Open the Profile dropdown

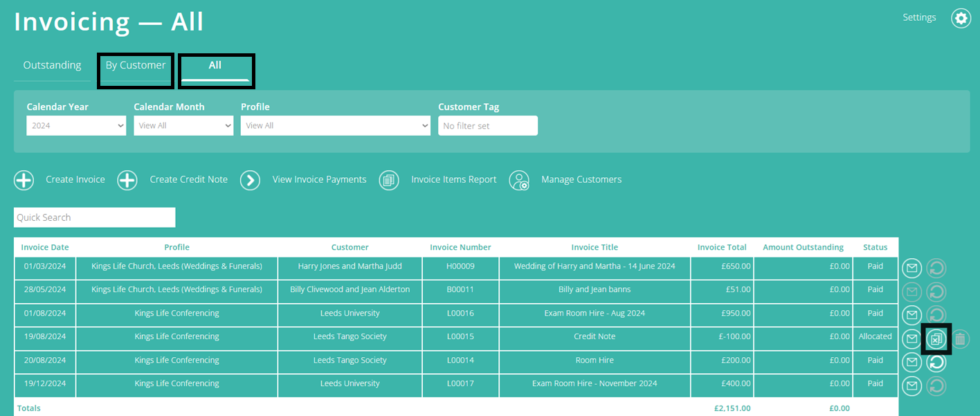click(336, 125)
